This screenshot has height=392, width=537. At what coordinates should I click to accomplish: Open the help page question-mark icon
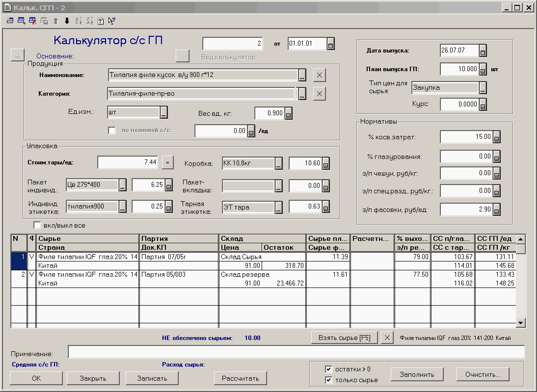(x=101, y=21)
